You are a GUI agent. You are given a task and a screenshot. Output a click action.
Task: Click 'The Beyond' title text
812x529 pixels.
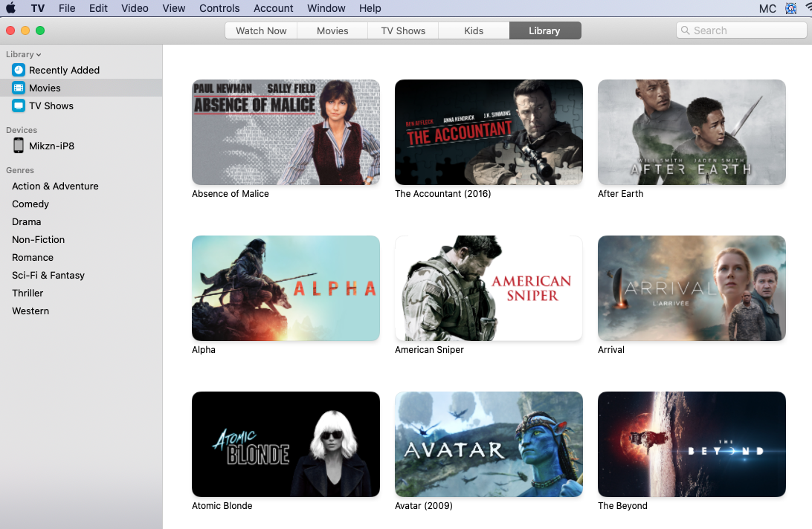(x=622, y=506)
